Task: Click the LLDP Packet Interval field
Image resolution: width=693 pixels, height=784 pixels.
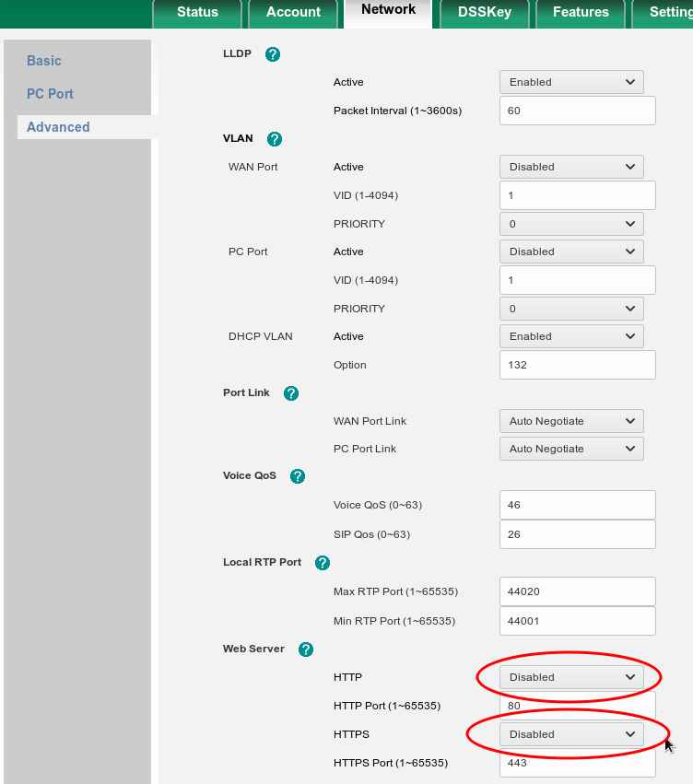Action: [577, 111]
